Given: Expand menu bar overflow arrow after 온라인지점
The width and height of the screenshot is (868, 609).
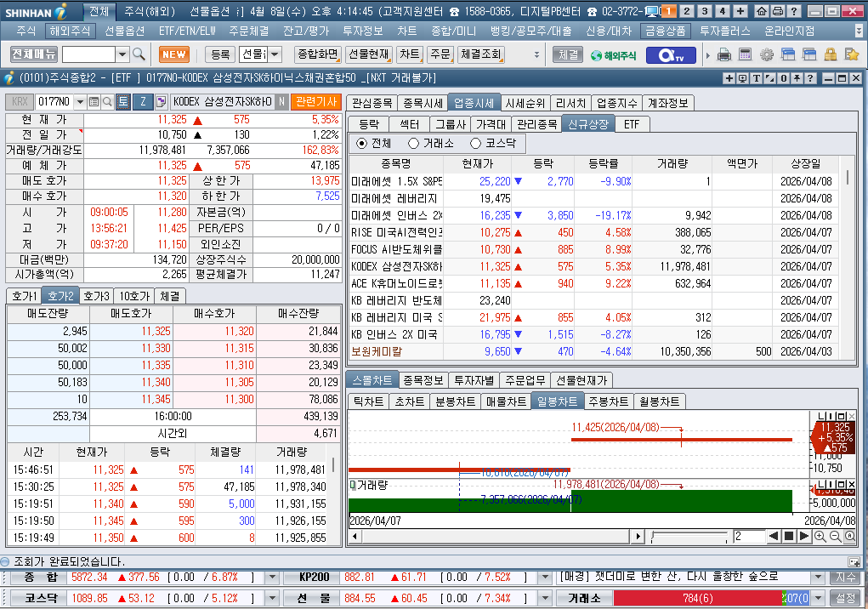Looking at the screenshot, I should click(859, 31).
